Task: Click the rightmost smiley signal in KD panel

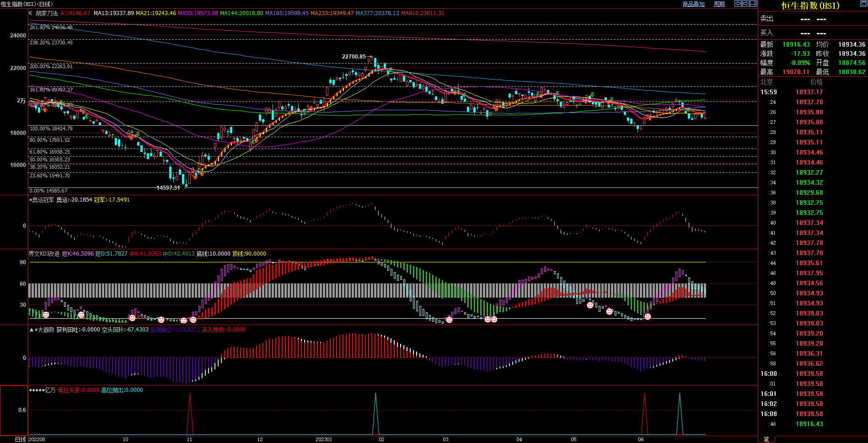Action: coord(648,316)
